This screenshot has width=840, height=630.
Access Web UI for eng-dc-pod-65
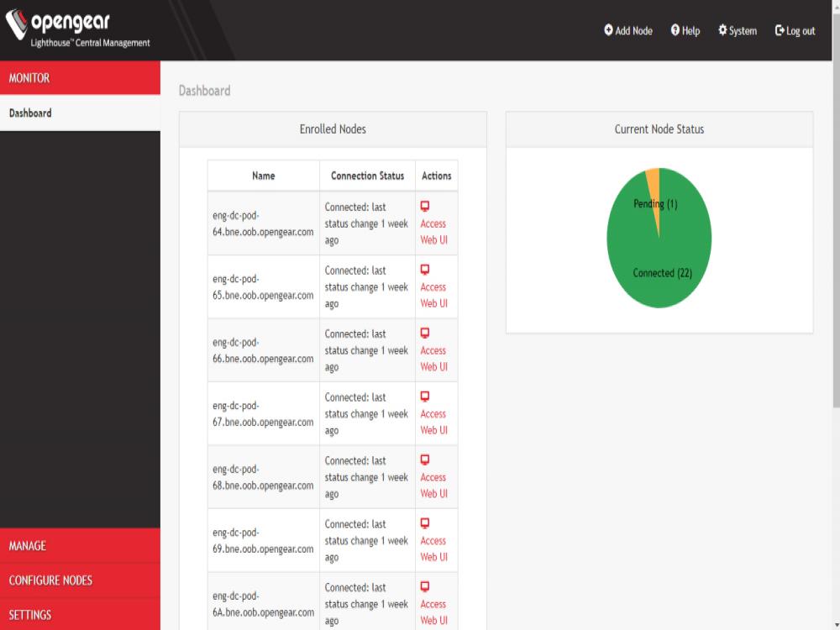coord(433,295)
